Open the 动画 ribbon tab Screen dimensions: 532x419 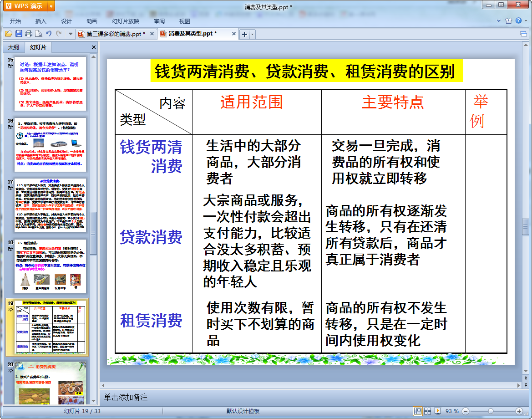(91, 21)
